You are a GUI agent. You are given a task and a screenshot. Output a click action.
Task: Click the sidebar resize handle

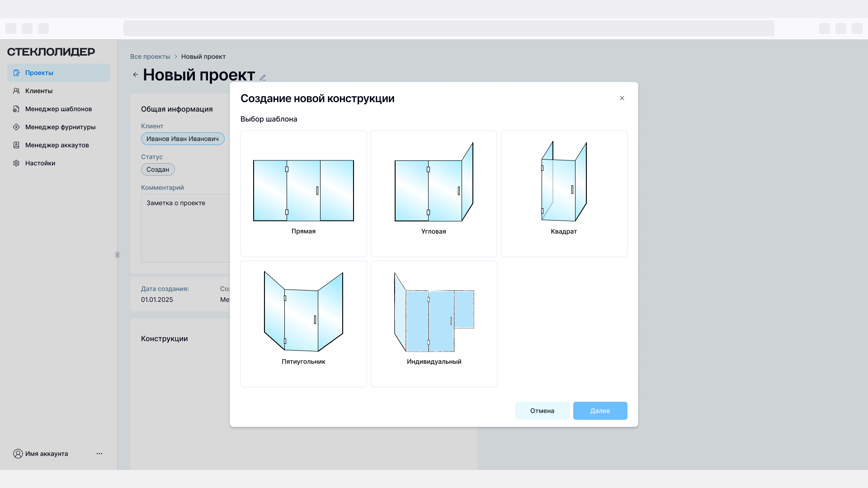point(118,255)
